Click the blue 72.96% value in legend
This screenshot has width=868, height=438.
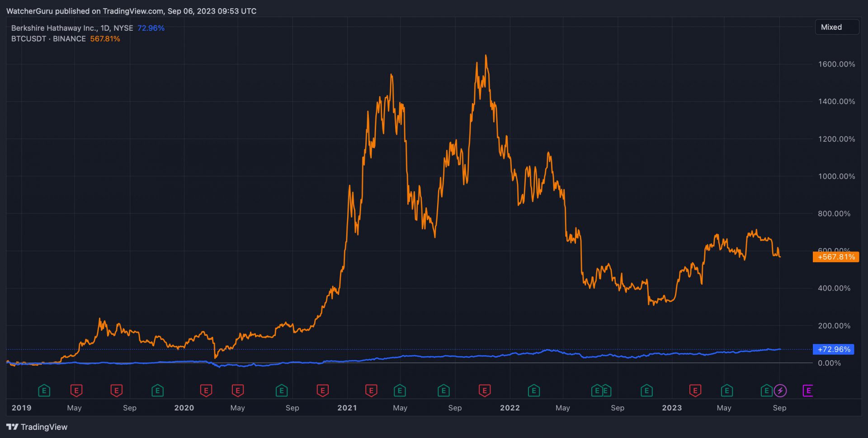tap(151, 28)
